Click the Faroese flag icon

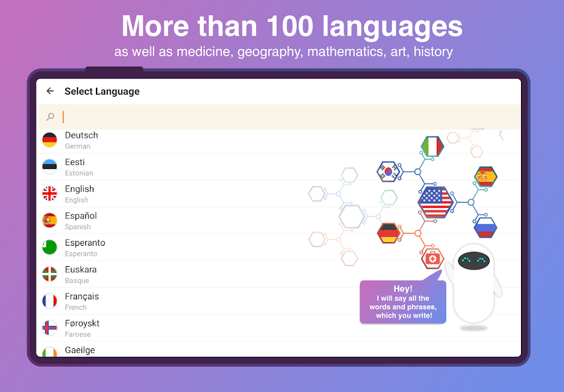coord(50,328)
